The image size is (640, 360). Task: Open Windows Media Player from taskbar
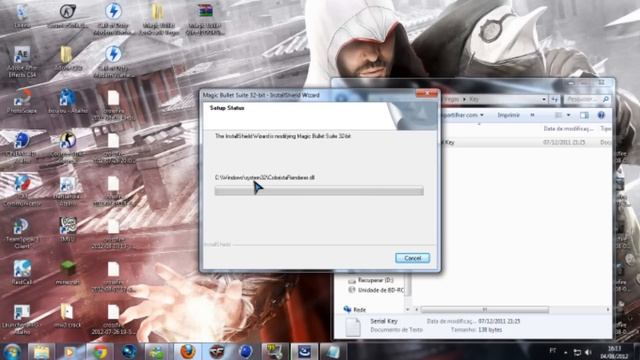tap(70, 351)
